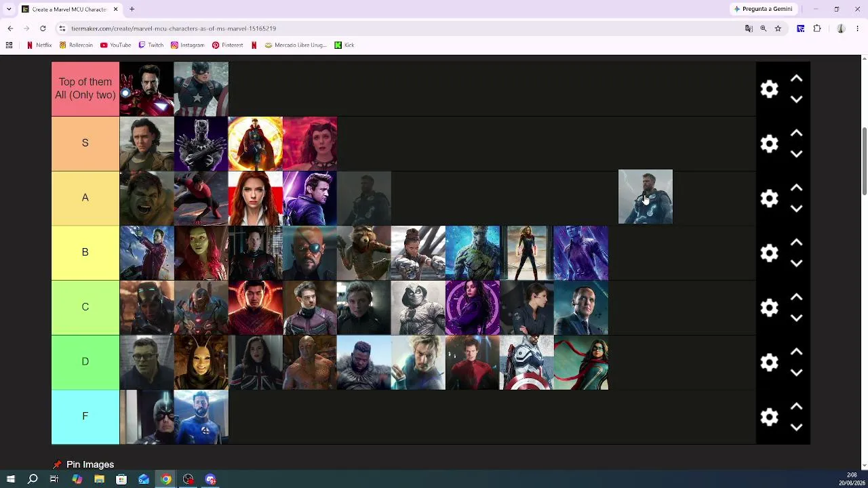Click the D tier label
This screenshot has height=488, width=868.
tap(85, 362)
